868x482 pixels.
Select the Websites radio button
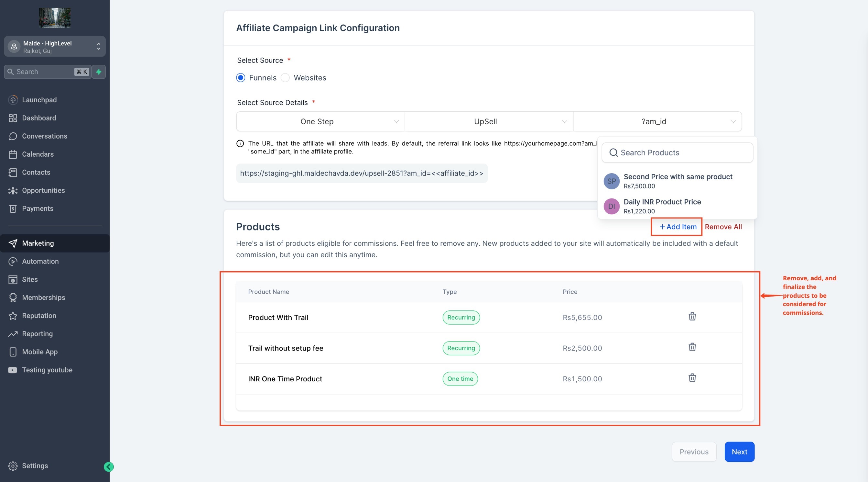click(285, 78)
